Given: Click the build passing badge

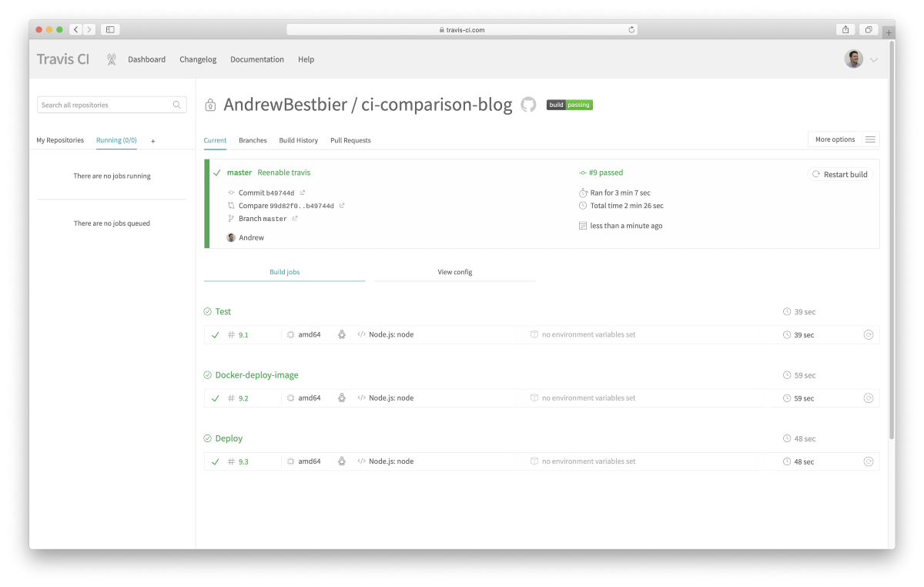Looking at the screenshot, I should point(570,105).
